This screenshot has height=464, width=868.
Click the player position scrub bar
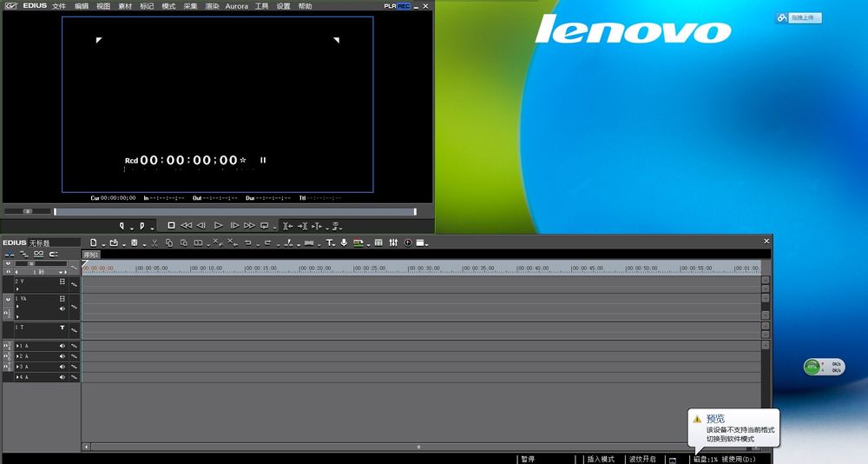coord(234,212)
